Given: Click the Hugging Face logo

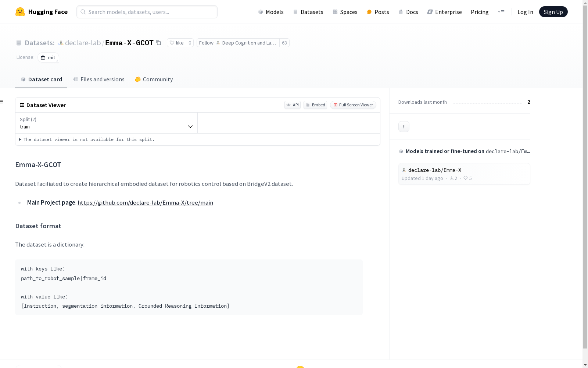Looking at the screenshot, I should click(x=42, y=12).
